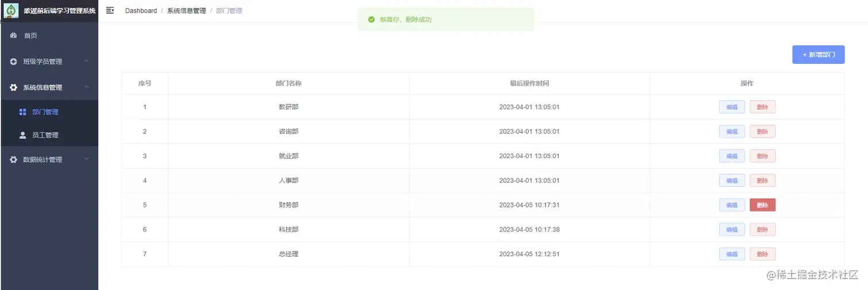The width and height of the screenshot is (868, 290).
Task: Select the 系统信息管理 menu
Action: click(49, 88)
